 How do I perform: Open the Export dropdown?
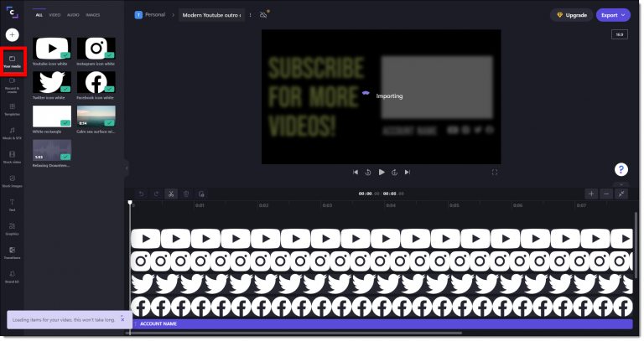(x=613, y=15)
